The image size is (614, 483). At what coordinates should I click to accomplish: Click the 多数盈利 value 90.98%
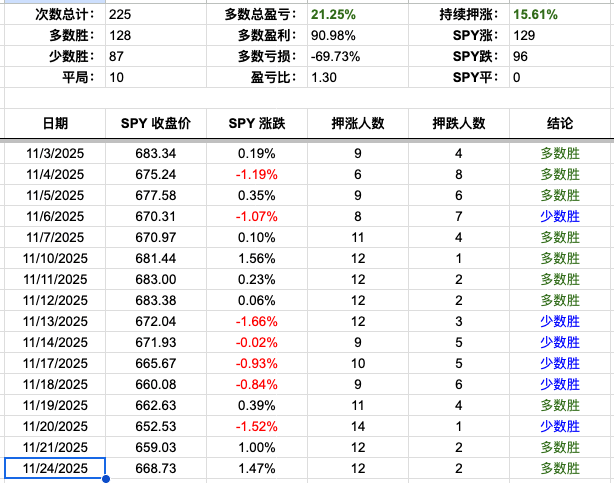(358, 35)
